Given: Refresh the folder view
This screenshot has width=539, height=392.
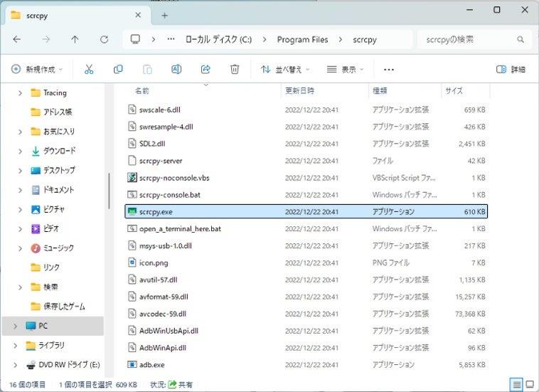Looking at the screenshot, I should pos(104,40).
